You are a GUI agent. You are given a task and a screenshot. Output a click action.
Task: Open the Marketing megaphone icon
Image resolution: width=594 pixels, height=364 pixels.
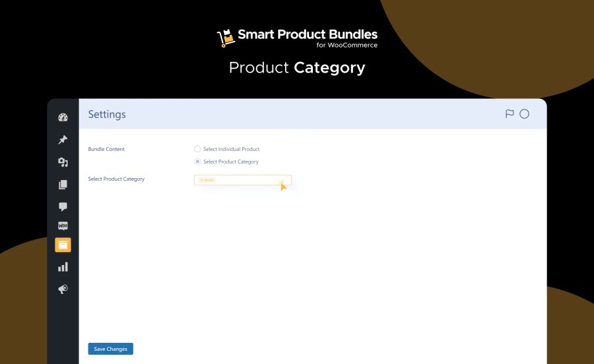coord(63,289)
